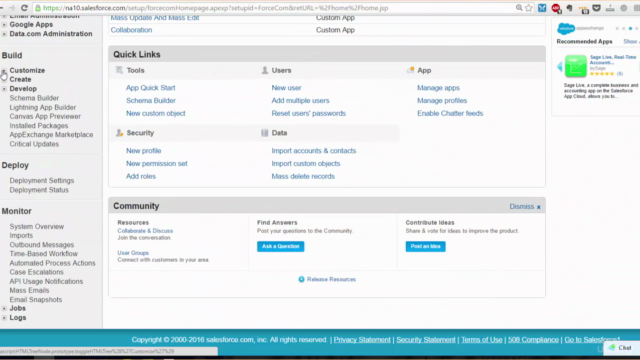Click the zoom magnifier icon in address bar
640x360 pixels.
[x=519, y=8]
